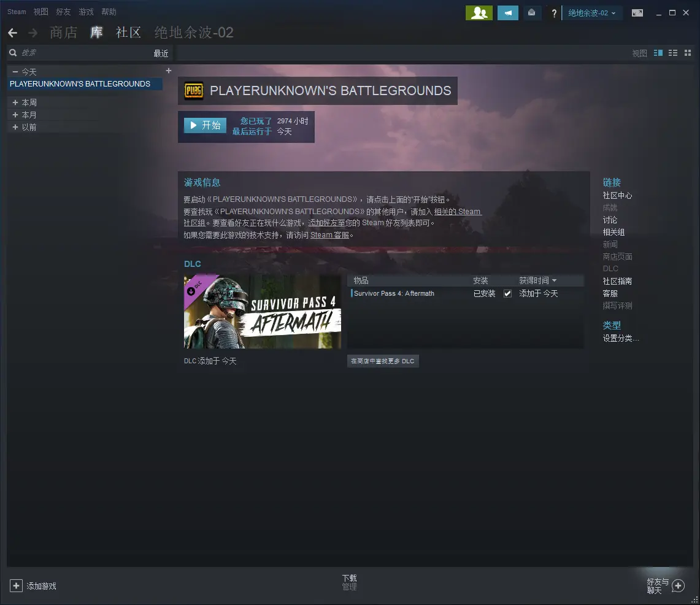Click the 物品 column header

tap(361, 280)
